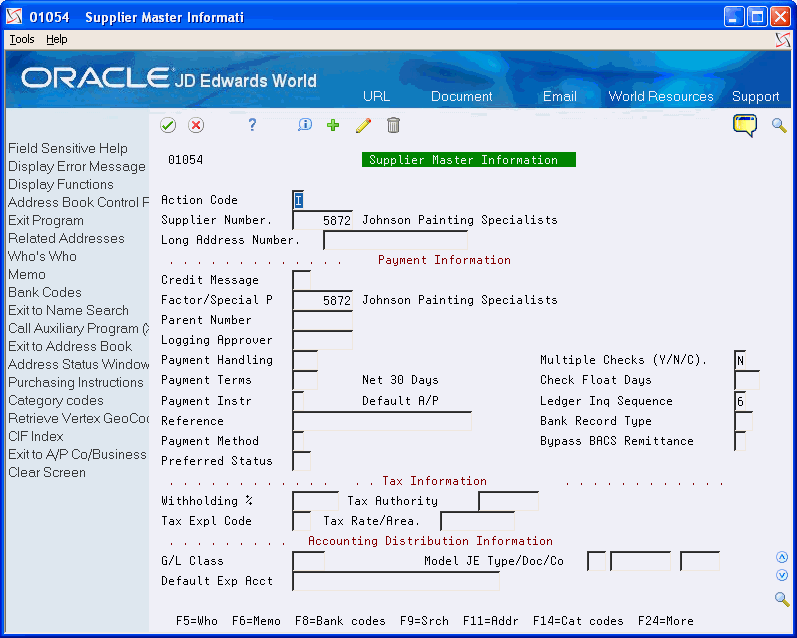
Task: Open the Help menu
Action: point(56,40)
